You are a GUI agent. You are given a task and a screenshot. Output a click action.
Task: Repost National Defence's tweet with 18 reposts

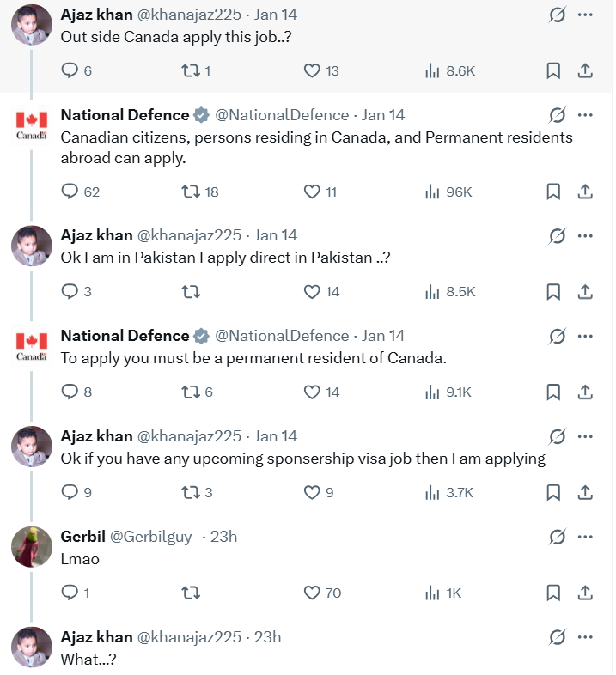pos(192,192)
